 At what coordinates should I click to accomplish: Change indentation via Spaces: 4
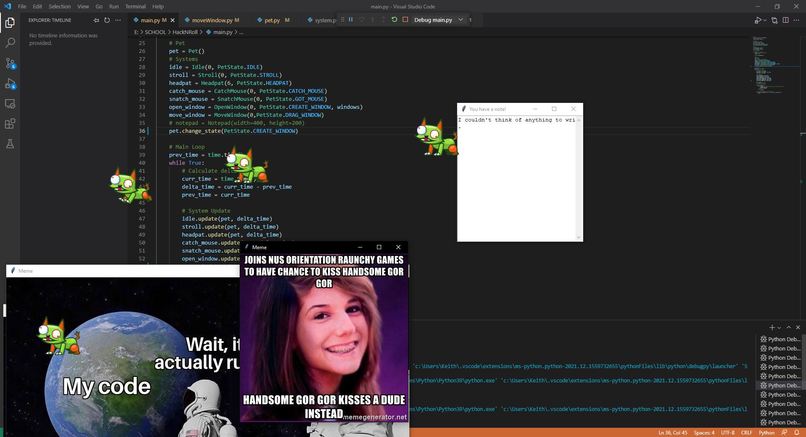click(704, 433)
